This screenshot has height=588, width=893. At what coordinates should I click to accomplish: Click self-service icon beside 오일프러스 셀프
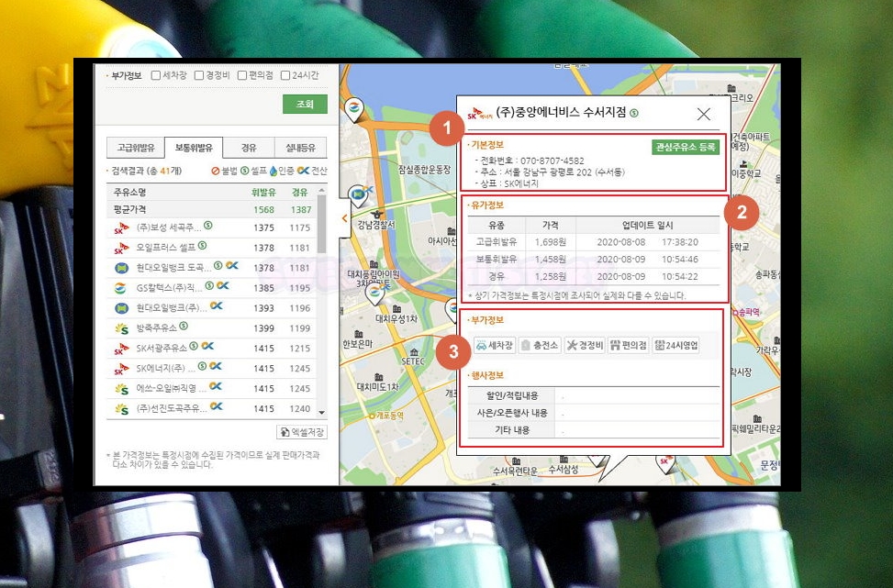[202, 246]
